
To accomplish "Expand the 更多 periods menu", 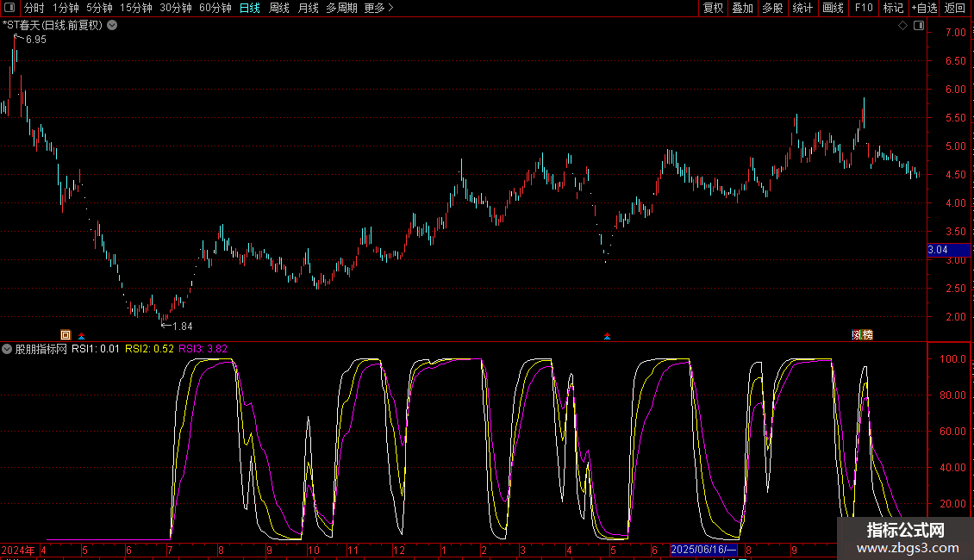I will coord(378,8).
